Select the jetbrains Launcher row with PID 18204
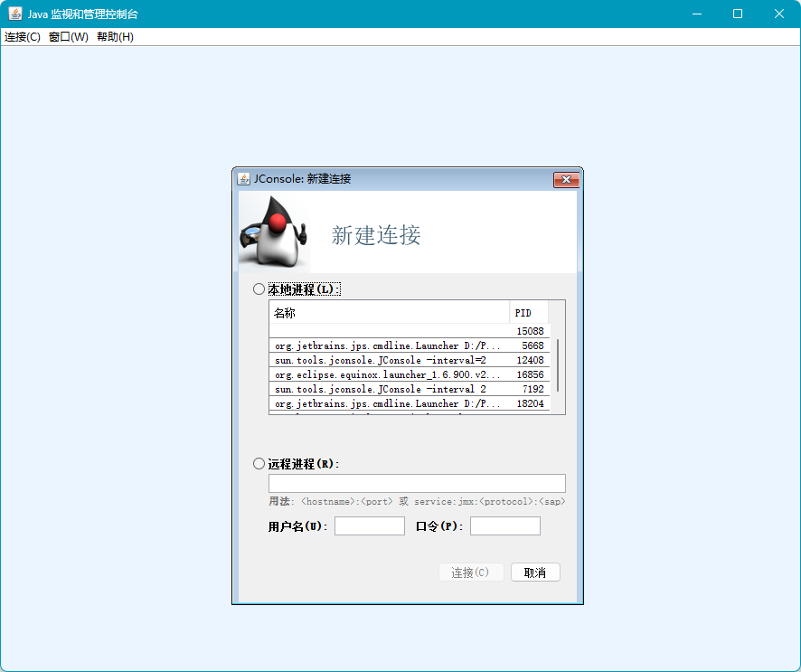Image resolution: width=801 pixels, height=672 pixels. pyautogui.click(x=410, y=403)
